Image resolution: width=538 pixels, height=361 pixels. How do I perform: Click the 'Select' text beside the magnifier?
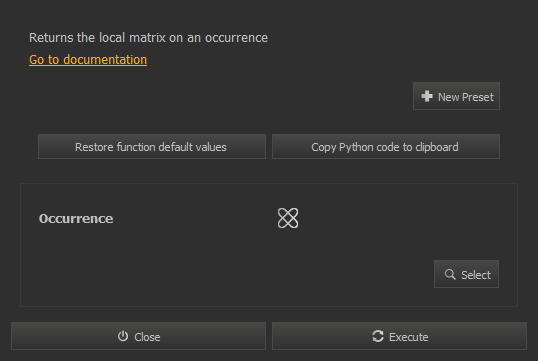point(476,275)
